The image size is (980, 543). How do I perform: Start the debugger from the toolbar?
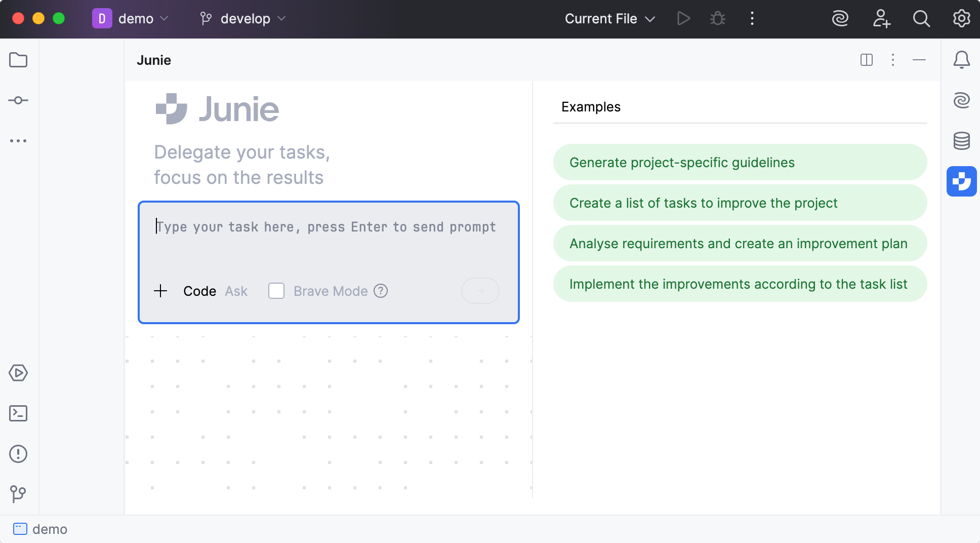pyautogui.click(x=717, y=18)
